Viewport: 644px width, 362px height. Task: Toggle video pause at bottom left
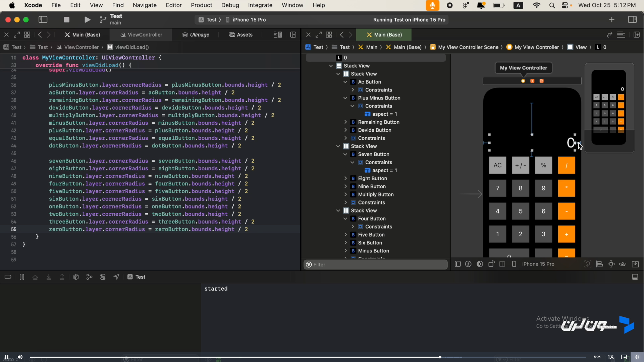point(6,357)
